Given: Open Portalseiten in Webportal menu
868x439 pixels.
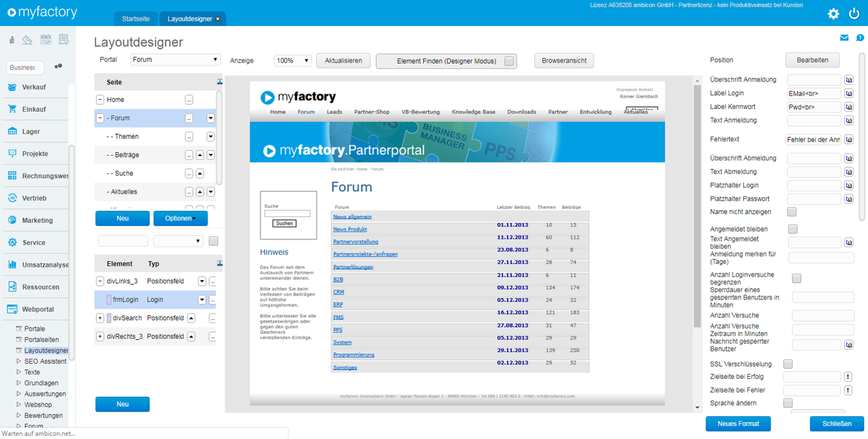Looking at the screenshot, I should [41, 339].
